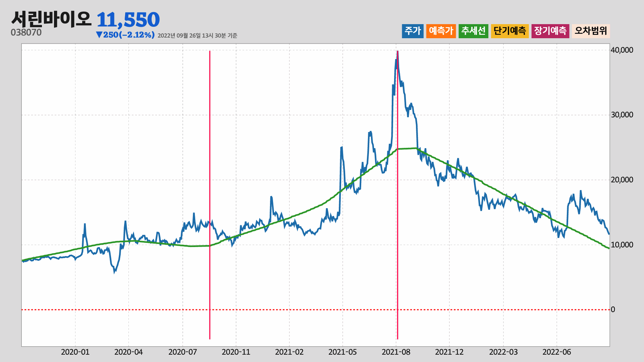644x362 pixels.
Task: Click the stock name 서린바이오
Action: click(51, 19)
